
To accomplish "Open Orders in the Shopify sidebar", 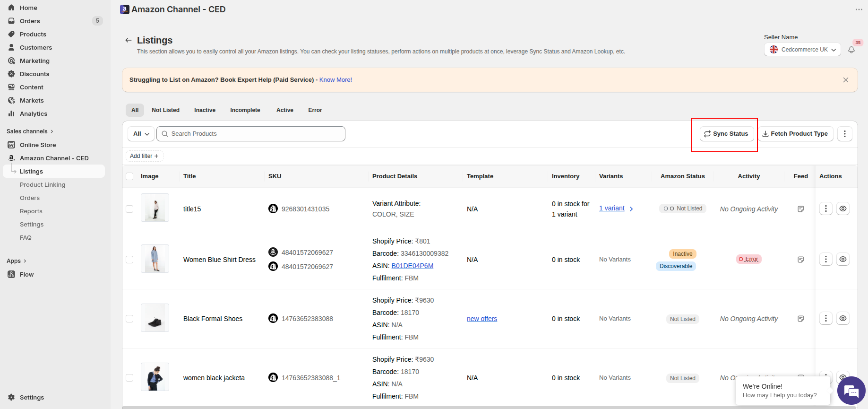I will pos(30,21).
